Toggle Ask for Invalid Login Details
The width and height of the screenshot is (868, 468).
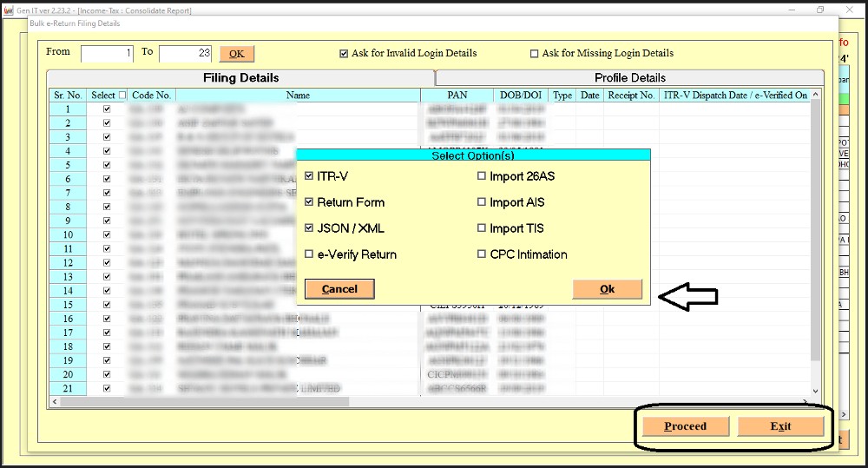click(x=344, y=54)
